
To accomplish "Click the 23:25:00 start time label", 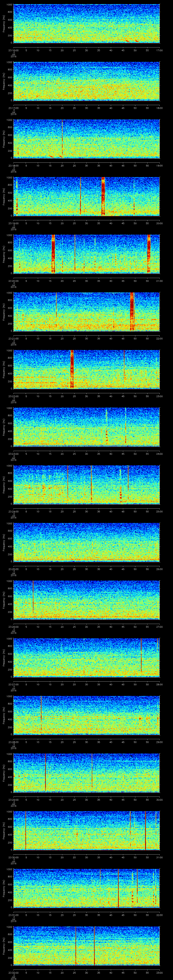I will (13, 569).
